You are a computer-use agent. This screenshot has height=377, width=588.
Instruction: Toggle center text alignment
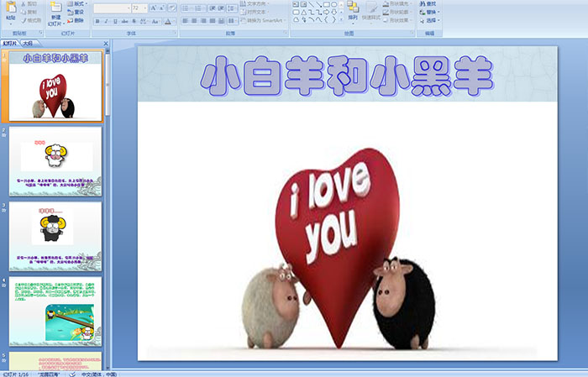[x=194, y=21]
